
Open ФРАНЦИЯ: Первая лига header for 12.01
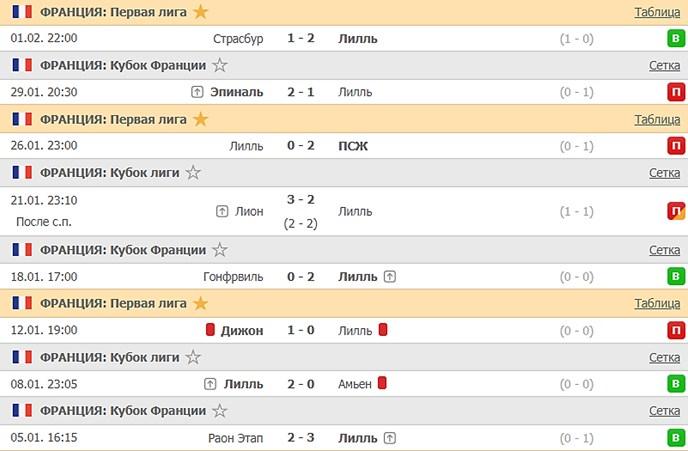coord(113,303)
